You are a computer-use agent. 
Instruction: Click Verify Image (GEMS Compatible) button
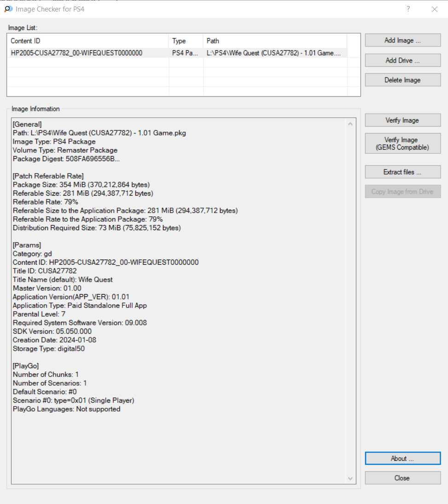[403, 144]
